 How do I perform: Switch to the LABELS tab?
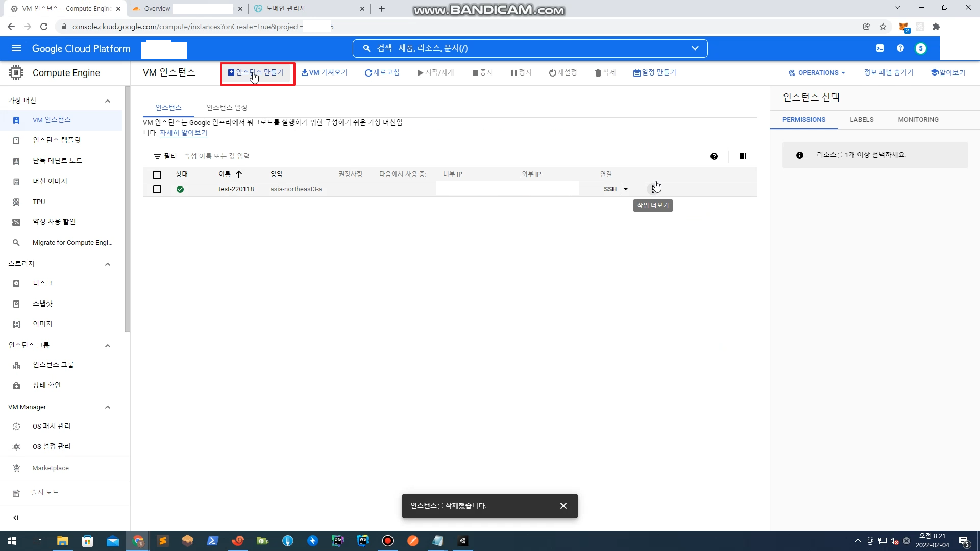click(861, 120)
